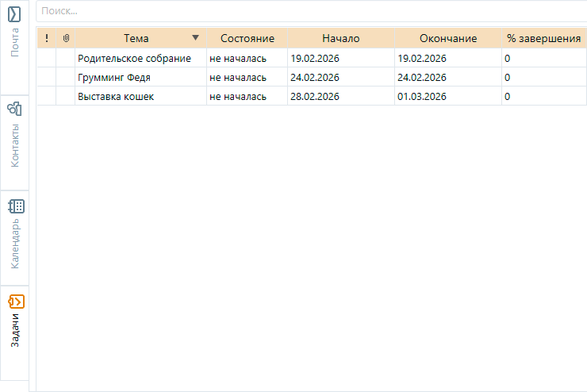Screen dimensions: 587x392
Task: Click in the Поиск search field
Action: (x=309, y=11)
